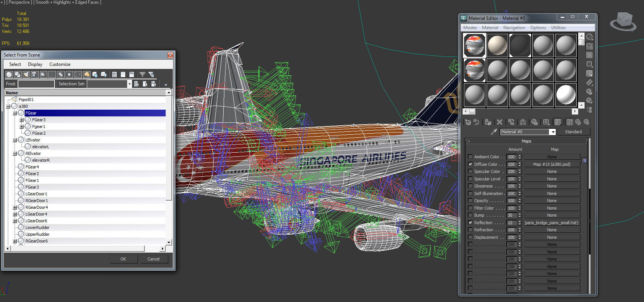Open Options menu in Material Editor

click(538, 28)
